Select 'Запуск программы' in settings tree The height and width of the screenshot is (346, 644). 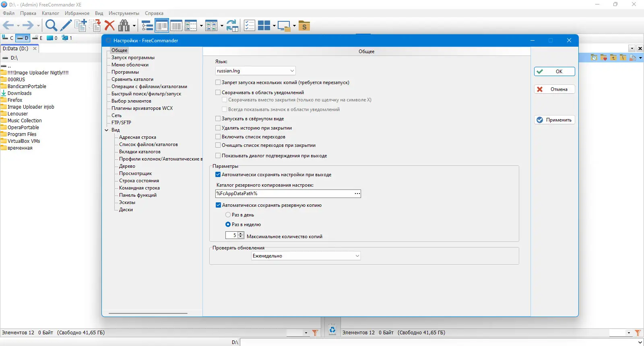133,58
